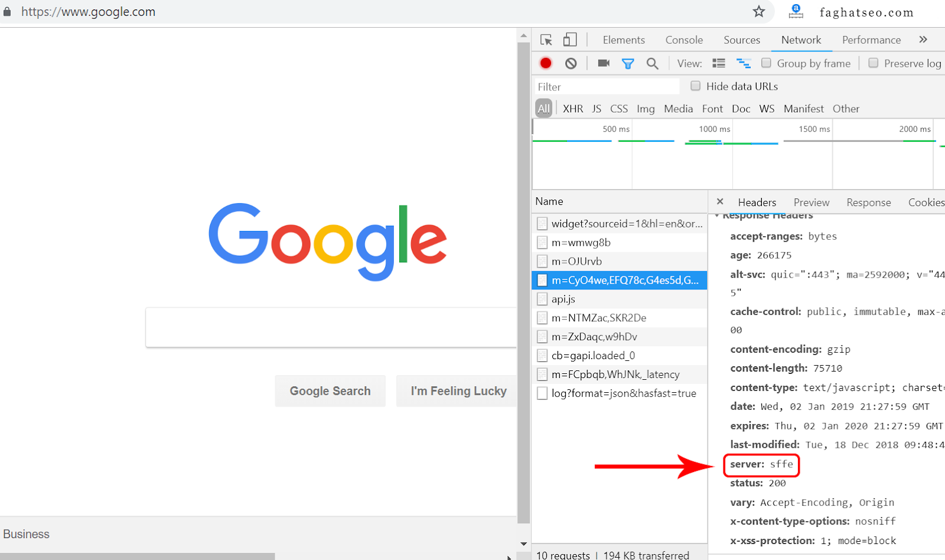Click the I'm Feeling Lucky button
Image resolution: width=945 pixels, height=560 pixels.
coord(457,391)
